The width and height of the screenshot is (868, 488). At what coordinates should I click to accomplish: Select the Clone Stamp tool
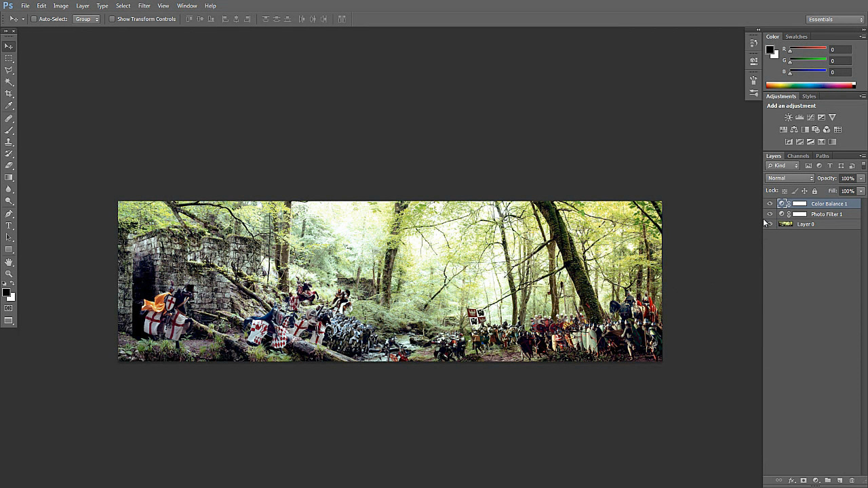pos(9,142)
